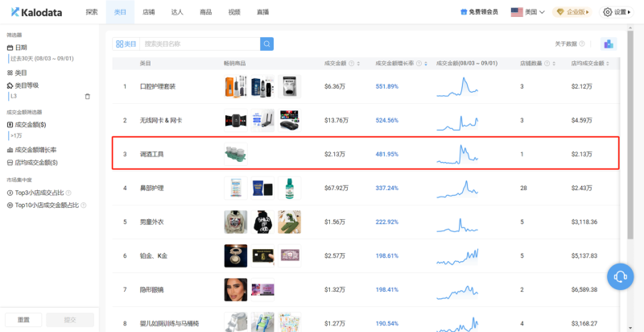Click the trend chart in 铂金、K金 row

click(x=457, y=256)
